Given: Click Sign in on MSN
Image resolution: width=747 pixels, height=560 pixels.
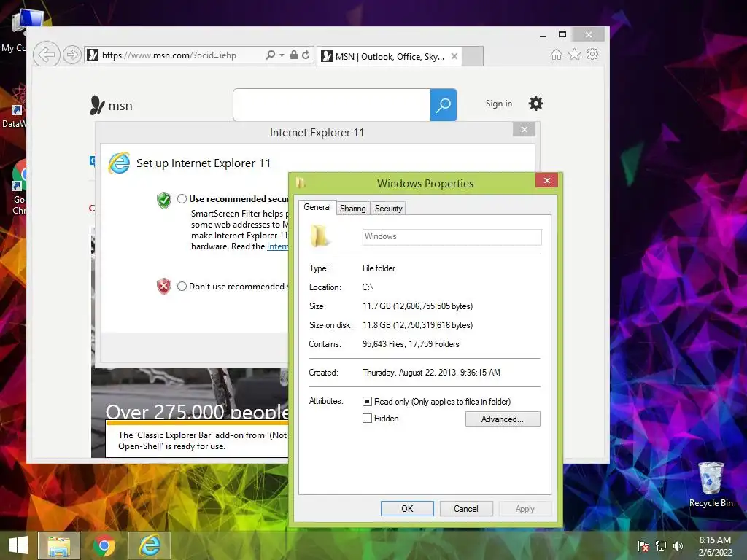Looking at the screenshot, I should [x=499, y=104].
